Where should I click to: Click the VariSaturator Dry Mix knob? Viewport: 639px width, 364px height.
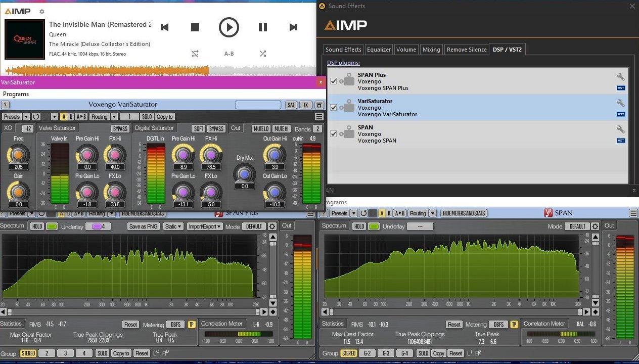tap(245, 174)
